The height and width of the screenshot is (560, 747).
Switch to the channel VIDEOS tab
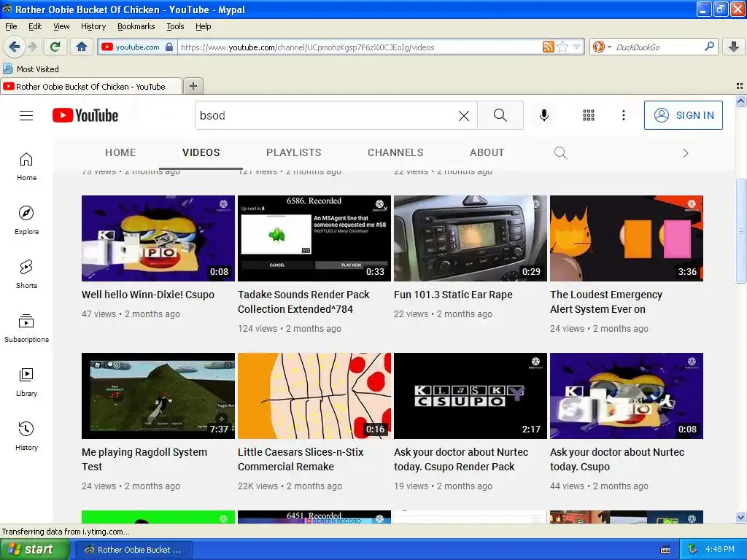pos(201,152)
